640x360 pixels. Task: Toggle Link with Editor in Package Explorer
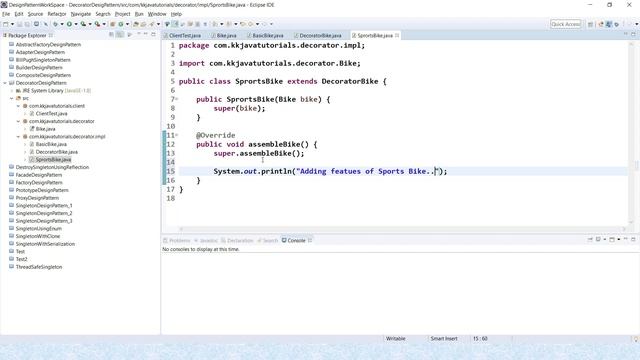pyautogui.click(x=120, y=35)
